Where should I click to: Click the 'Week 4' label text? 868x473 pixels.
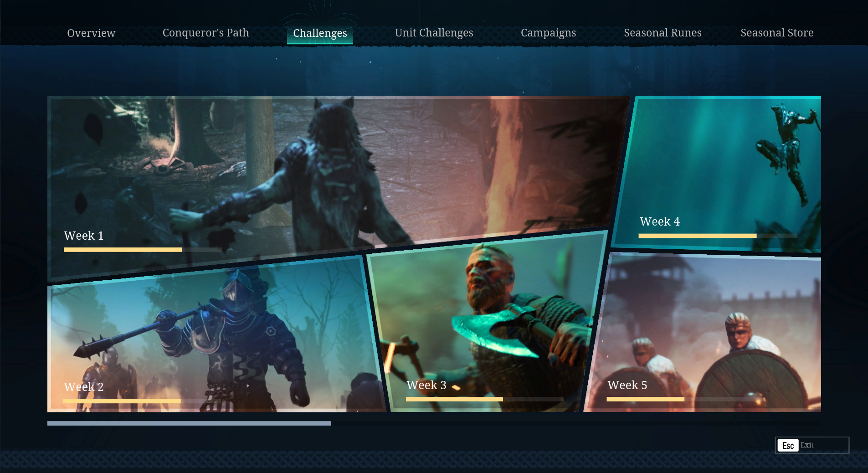pyautogui.click(x=660, y=221)
